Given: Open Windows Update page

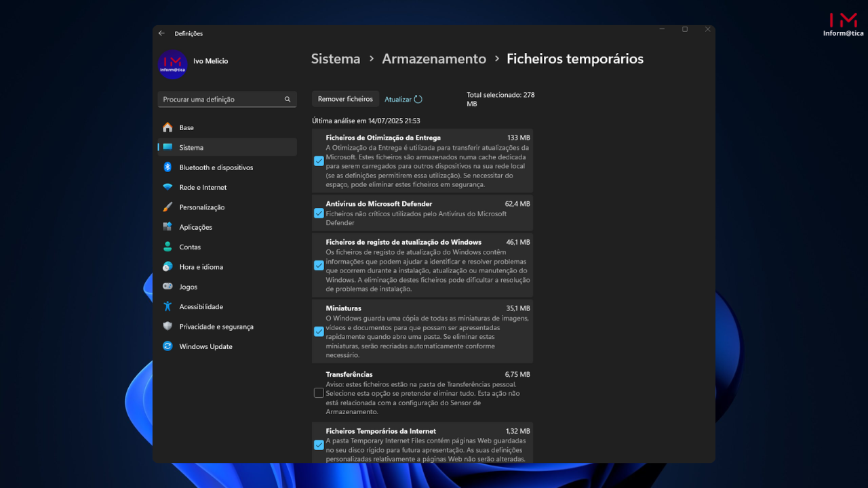Looking at the screenshot, I should point(227,346).
